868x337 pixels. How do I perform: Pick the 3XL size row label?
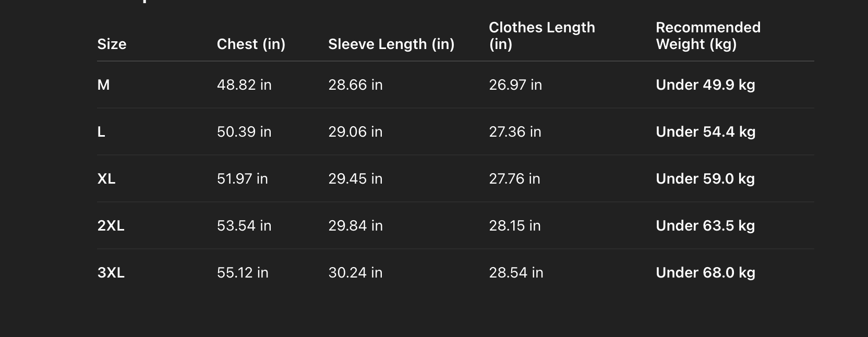111,273
